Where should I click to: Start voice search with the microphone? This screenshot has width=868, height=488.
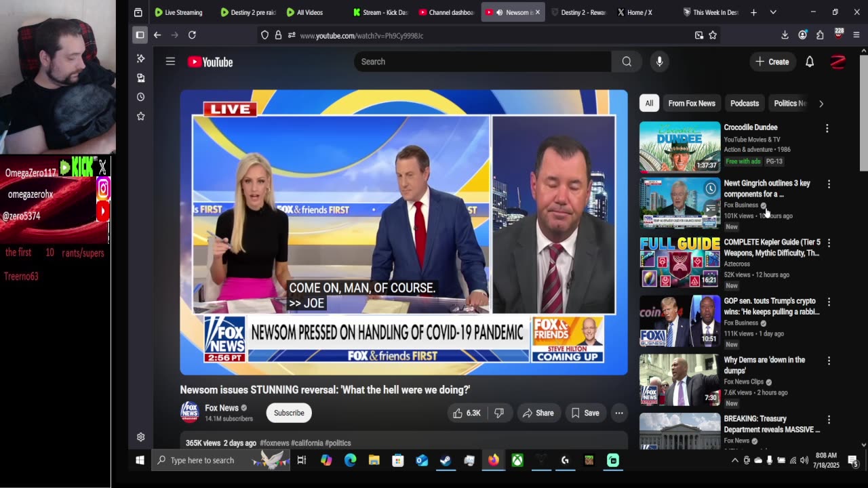pyautogui.click(x=659, y=62)
